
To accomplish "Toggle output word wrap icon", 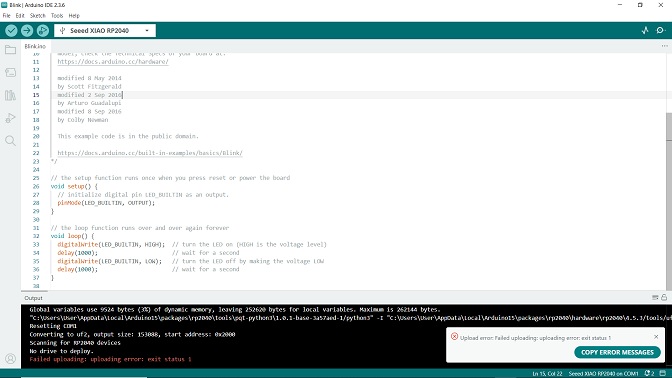I will 655,297.
